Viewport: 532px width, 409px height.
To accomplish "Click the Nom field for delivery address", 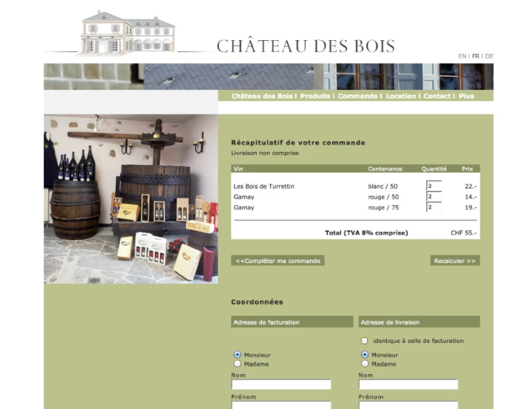I will [408, 384].
